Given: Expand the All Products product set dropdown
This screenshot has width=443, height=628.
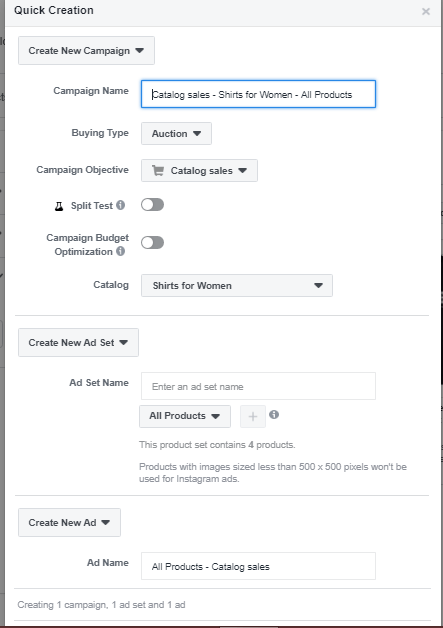Looking at the screenshot, I should click(185, 416).
